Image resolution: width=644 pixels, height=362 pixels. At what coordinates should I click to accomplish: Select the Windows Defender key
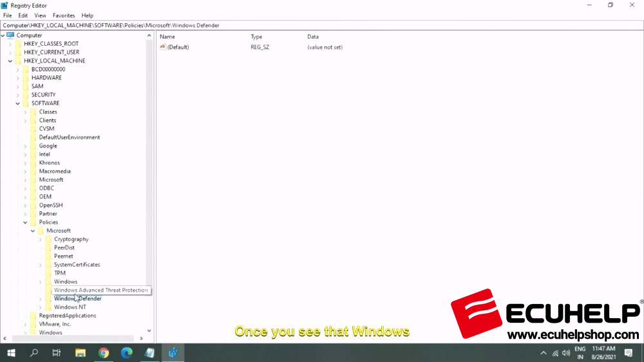point(78,299)
